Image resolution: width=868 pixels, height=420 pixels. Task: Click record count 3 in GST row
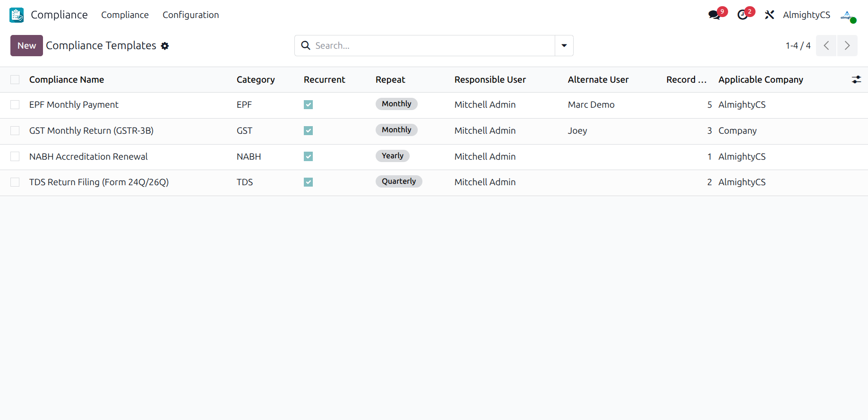tap(709, 131)
